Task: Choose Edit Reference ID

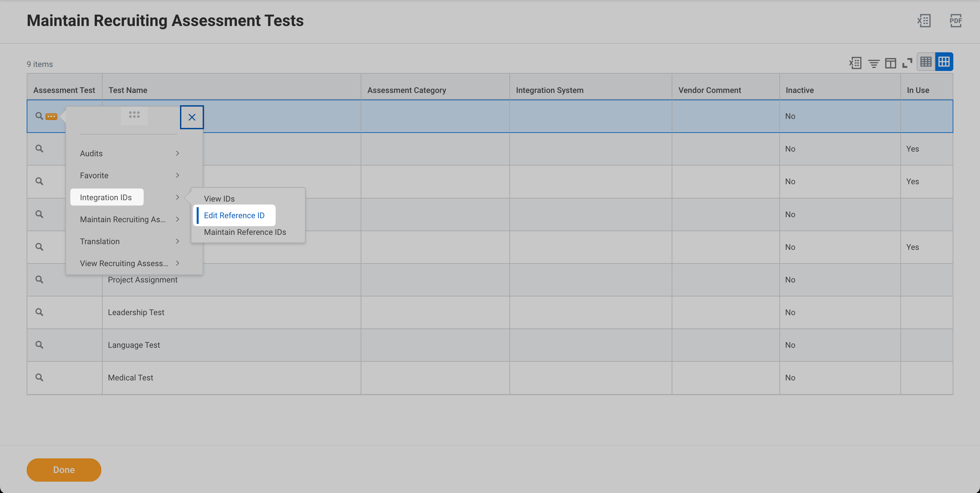Action: coord(234,215)
